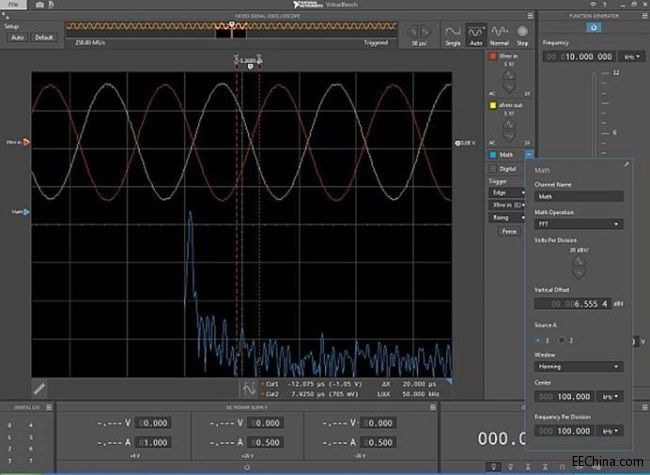Open the trigger Edge type dropdown

click(508, 193)
